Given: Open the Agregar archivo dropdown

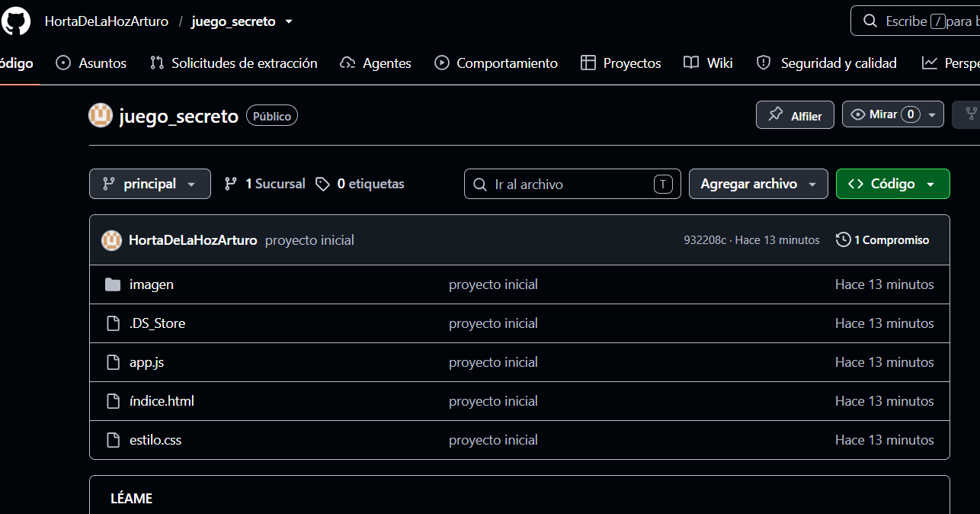Looking at the screenshot, I should pyautogui.click(x=758, y=184).
